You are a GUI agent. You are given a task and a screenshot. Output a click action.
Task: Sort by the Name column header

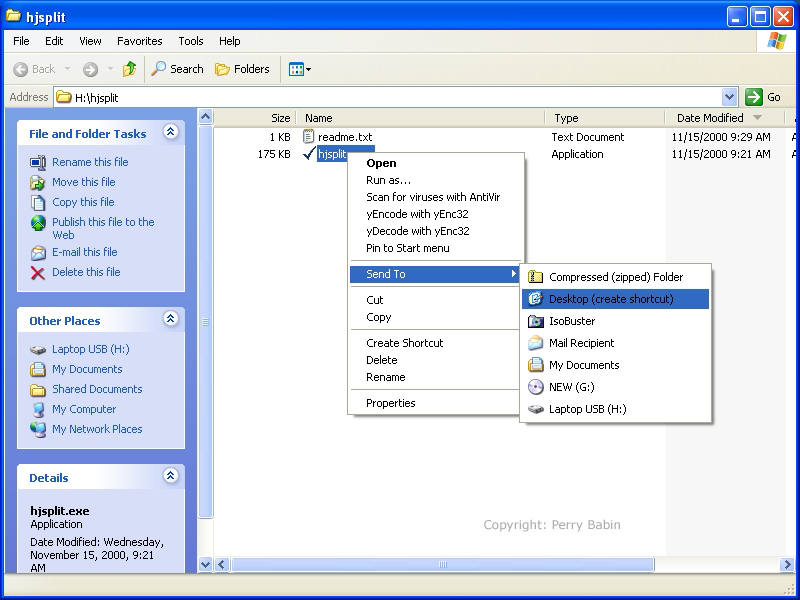point(421,118)
